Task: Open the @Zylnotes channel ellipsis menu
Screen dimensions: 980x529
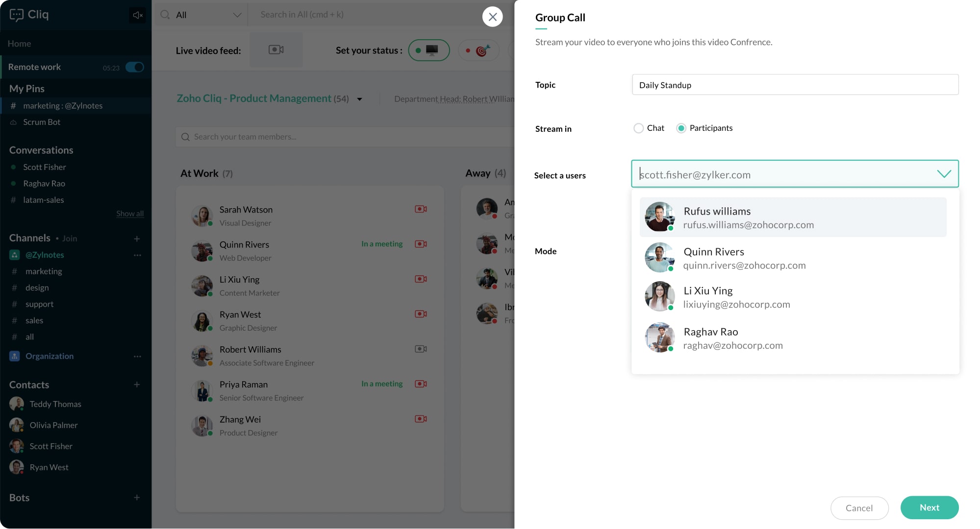Action: click(x=137, y=255)
